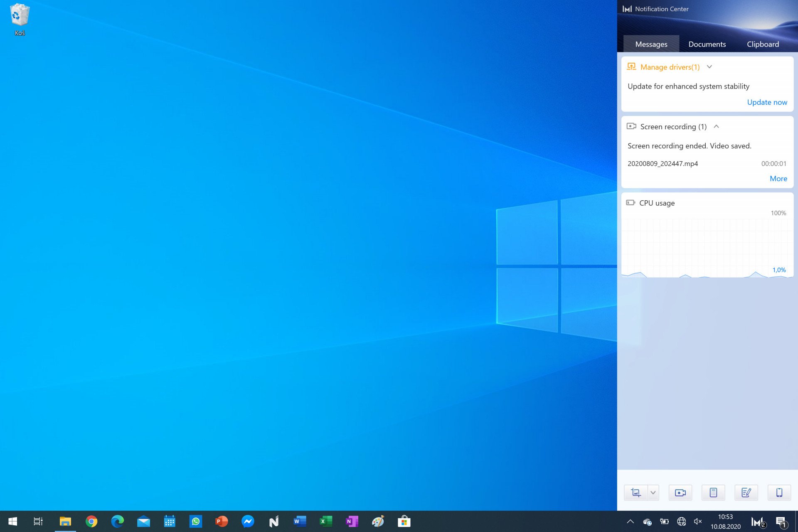Click the CPU usage graph
The image size is (798, 532).
pos(707,248)
